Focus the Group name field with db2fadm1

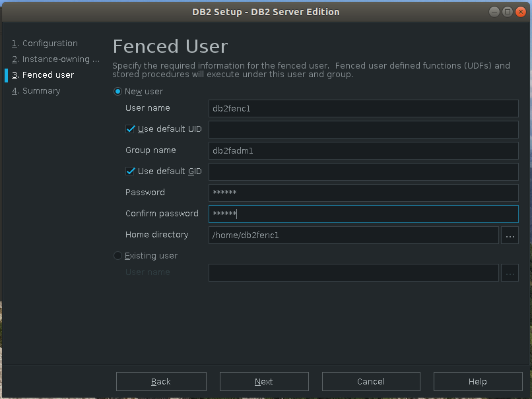(x=363, y=151)
